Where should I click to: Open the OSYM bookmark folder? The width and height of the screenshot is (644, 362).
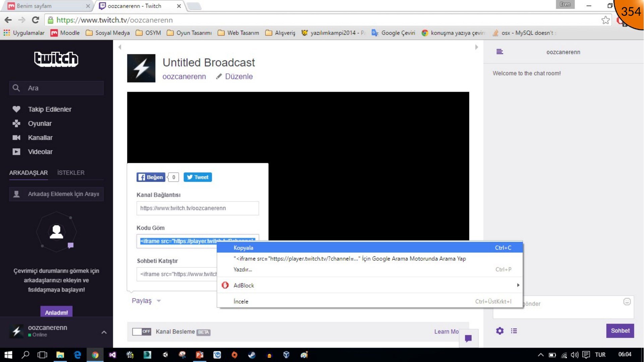pyautogui.click(x=148, y=33)
